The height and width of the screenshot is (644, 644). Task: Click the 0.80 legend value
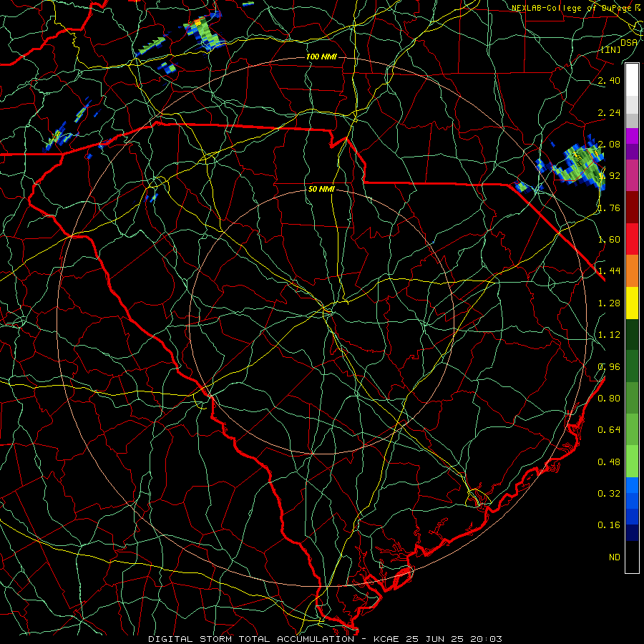click(x=609, y=399)
